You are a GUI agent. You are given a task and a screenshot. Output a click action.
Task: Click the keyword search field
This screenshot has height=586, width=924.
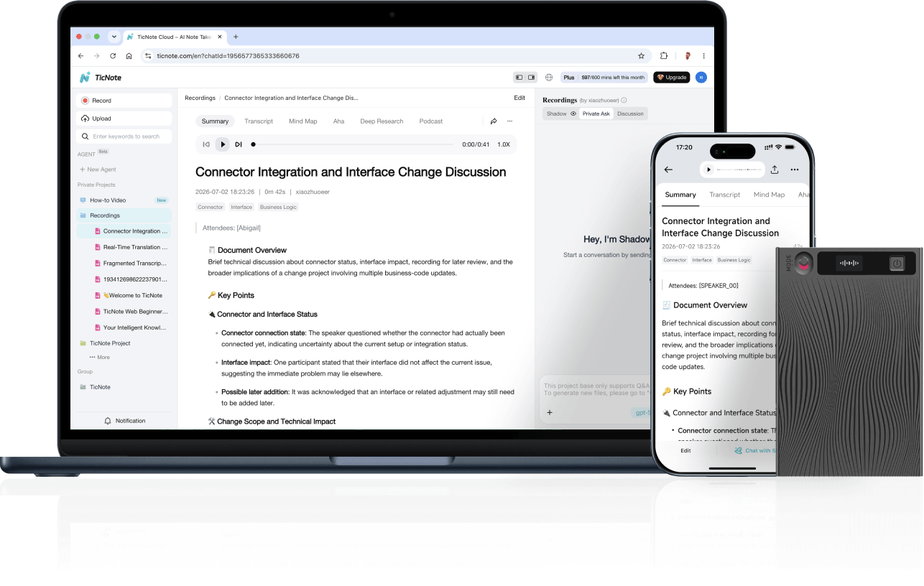(x=124, y=136)
